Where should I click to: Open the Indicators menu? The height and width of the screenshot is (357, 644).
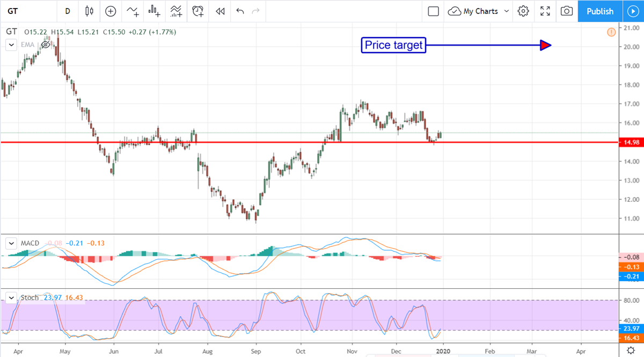click(132, 11)
